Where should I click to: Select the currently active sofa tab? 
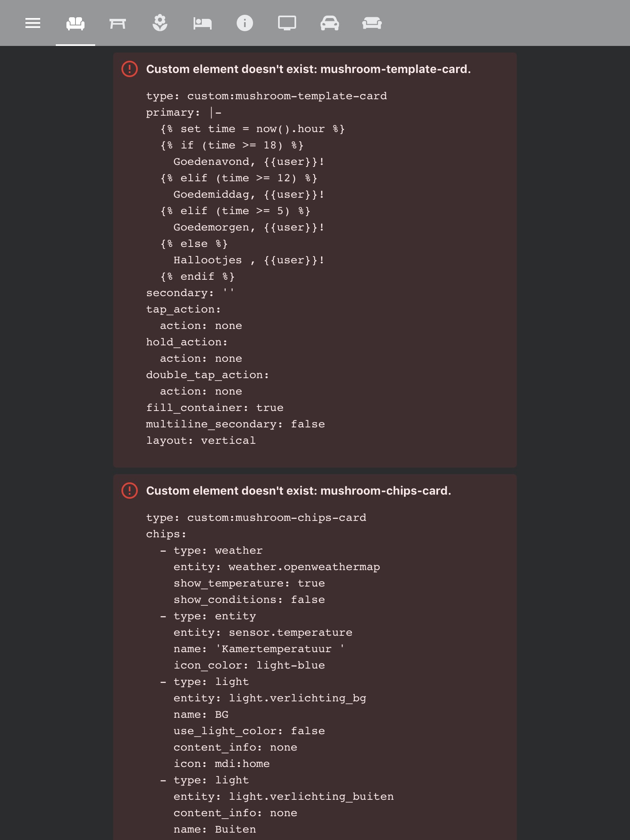click(x=75, y=23)
